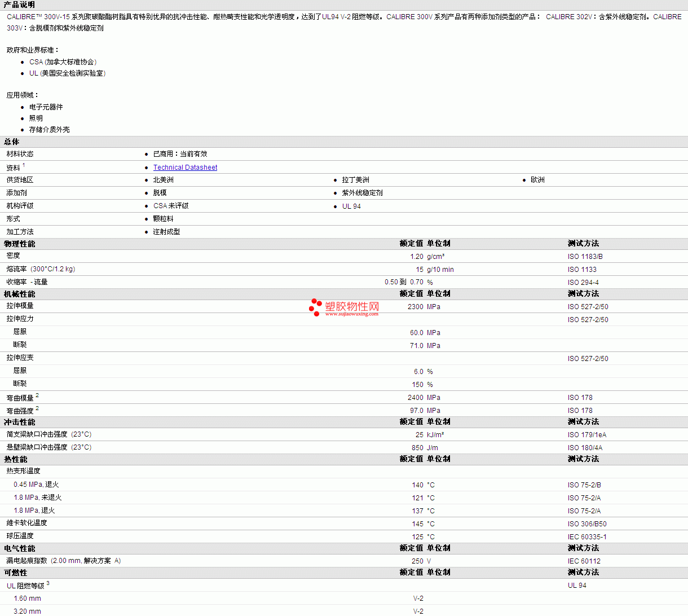Click the 冲击性能 section header
Image resolution: width=688 pixels, height=616 pixels.
(20, 422)
